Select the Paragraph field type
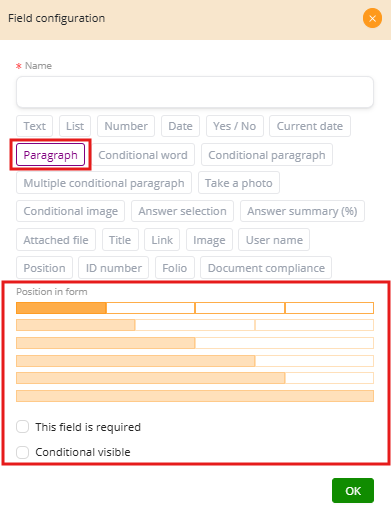Image resolution: width=392 pixels, height=519 pixels. click(50, 155)
